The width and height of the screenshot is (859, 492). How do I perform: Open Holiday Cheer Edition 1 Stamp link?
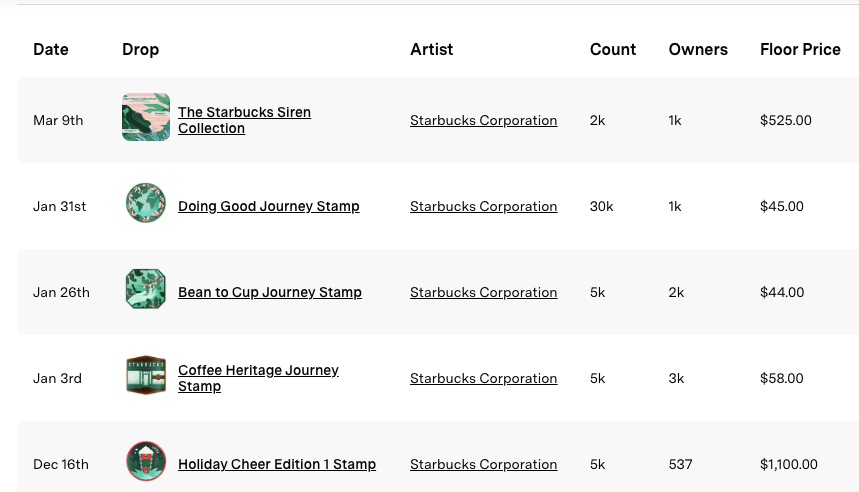[276, 464]
